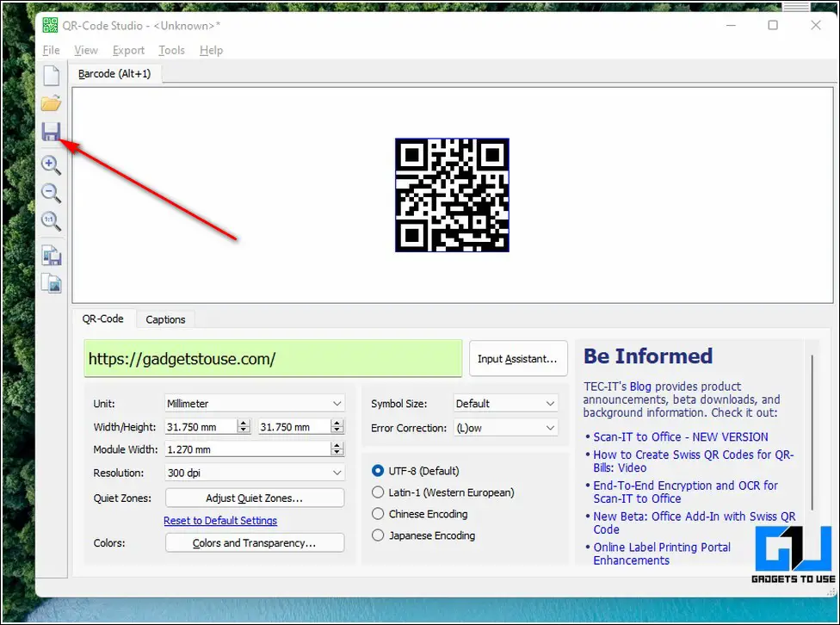
Task: Click the Width value field 31.750 mm
Action: 201,427
